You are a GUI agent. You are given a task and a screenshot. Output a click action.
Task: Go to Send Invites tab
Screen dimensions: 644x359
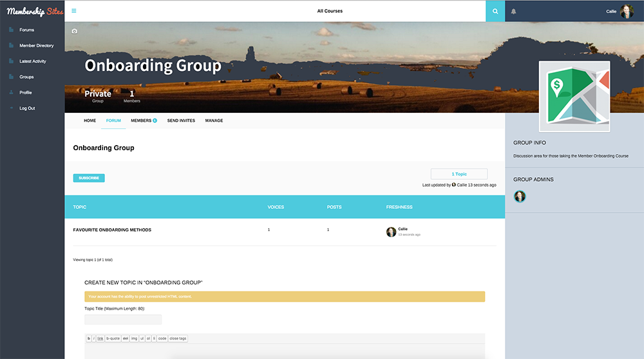click(181, 121)
